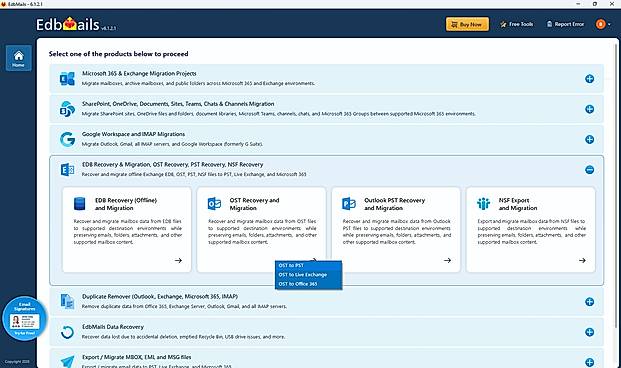This screenshot has height=368, width=621.
Task: Click the Duplicate Remover documents icon
Action: pyautogui.click(x=67, y=301)
